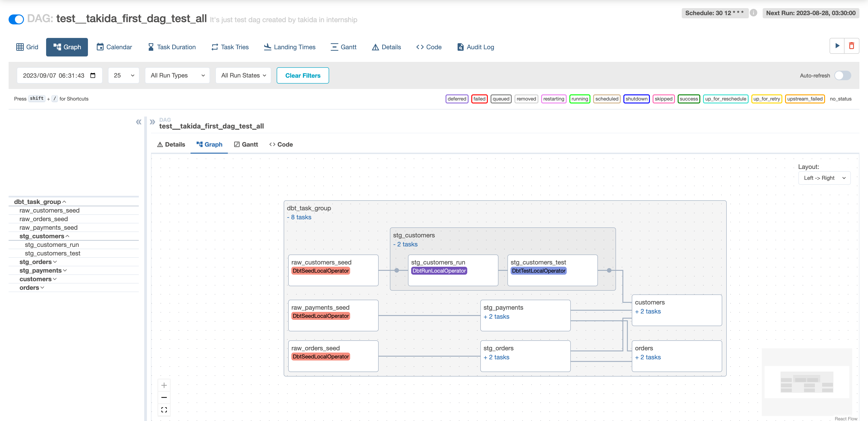
Task: Enable the Auto-refresh switch
Action: click(x=842, y=75)
